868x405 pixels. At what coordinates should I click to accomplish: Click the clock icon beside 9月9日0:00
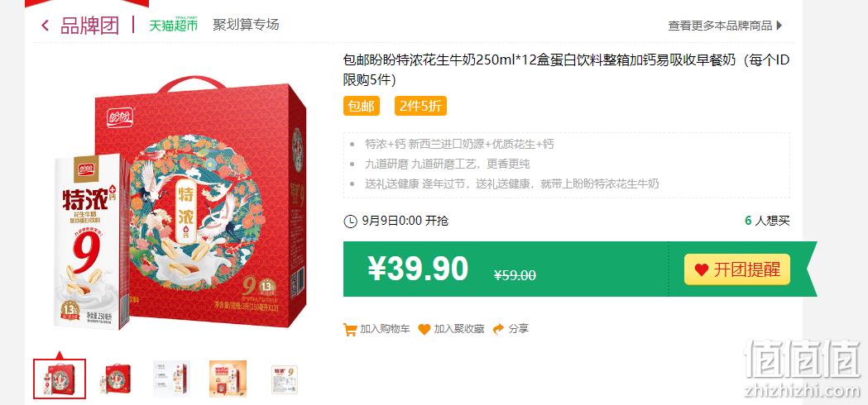point(350,222)
